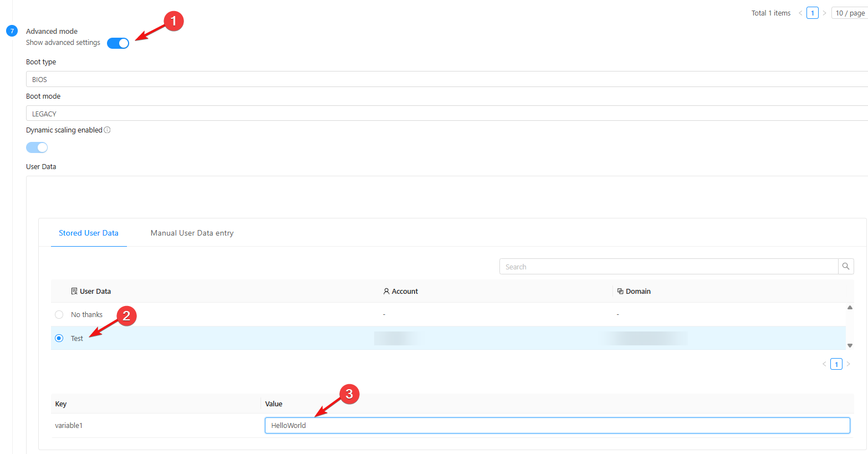Open the 10 / page size selector
Image resolution: width=868 pixels, height=454 pixels.
tap(850, 13)
